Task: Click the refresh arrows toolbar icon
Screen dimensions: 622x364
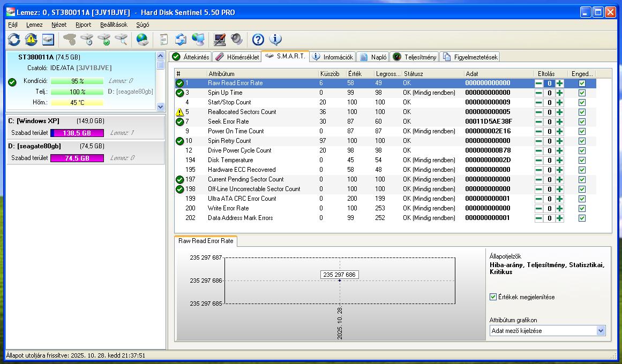Action: (x=14, y=39)
